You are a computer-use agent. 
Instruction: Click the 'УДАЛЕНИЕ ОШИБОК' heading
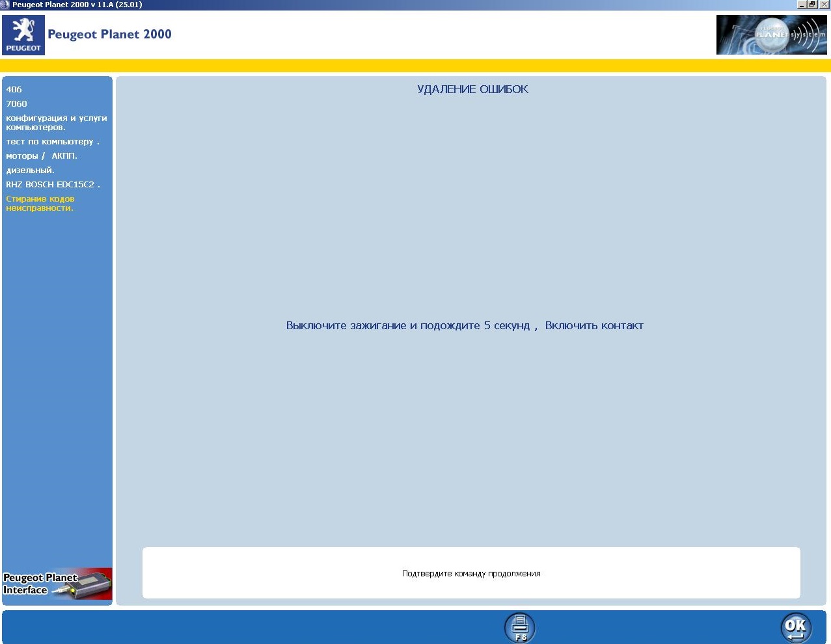pos(472,90)
